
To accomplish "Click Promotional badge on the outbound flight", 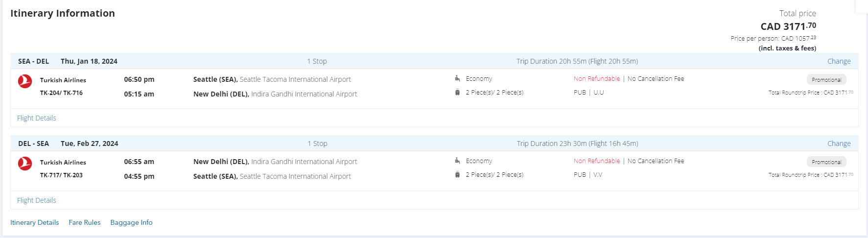I will point(826,79).
